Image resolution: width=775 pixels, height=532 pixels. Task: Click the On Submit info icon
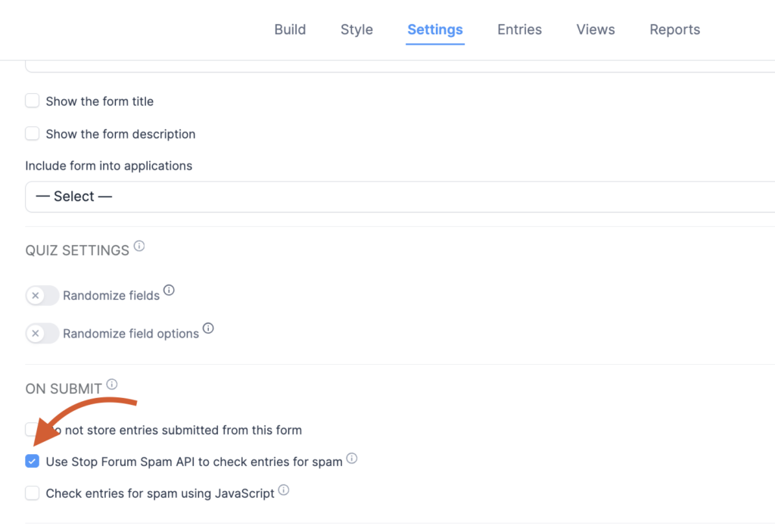tap(112, 384)
